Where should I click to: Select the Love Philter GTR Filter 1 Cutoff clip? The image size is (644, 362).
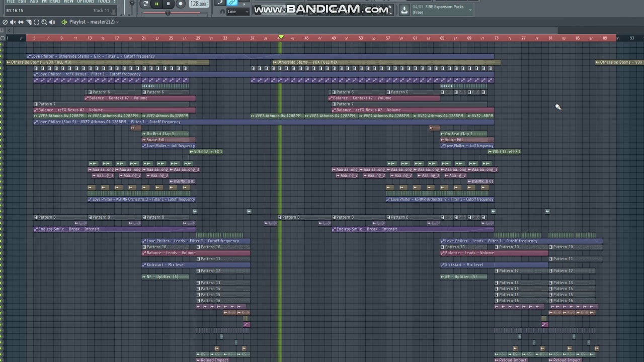[260, 56]
